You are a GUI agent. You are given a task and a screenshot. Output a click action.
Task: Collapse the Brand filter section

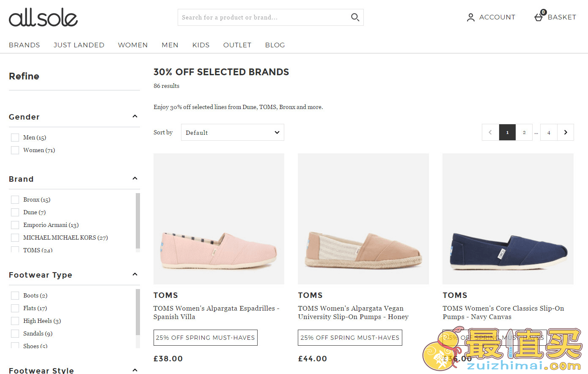click(x=135, y=178)
